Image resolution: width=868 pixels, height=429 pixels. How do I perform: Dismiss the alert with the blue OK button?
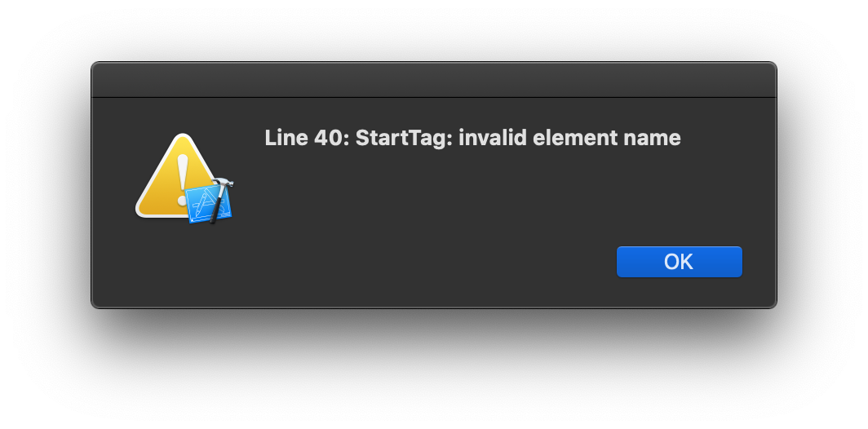680,262
